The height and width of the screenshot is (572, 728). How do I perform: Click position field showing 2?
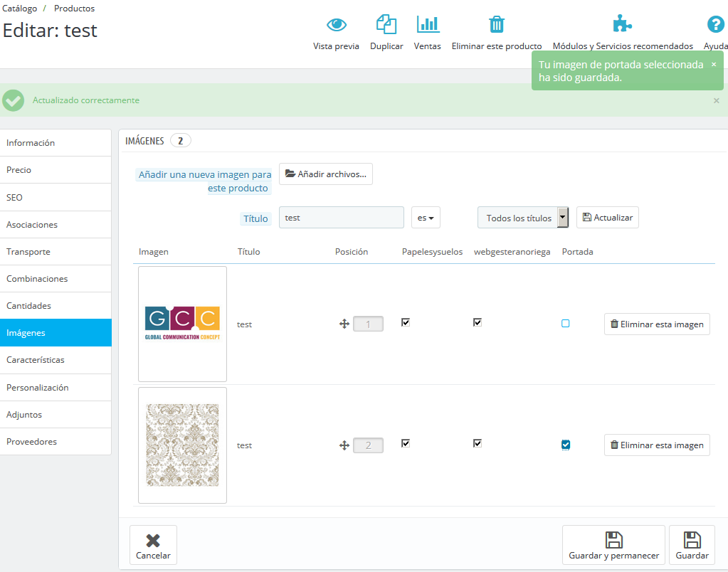click(368, 445)
